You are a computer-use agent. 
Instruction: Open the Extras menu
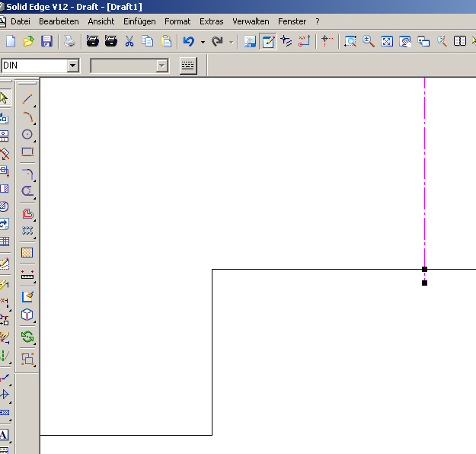211,21
